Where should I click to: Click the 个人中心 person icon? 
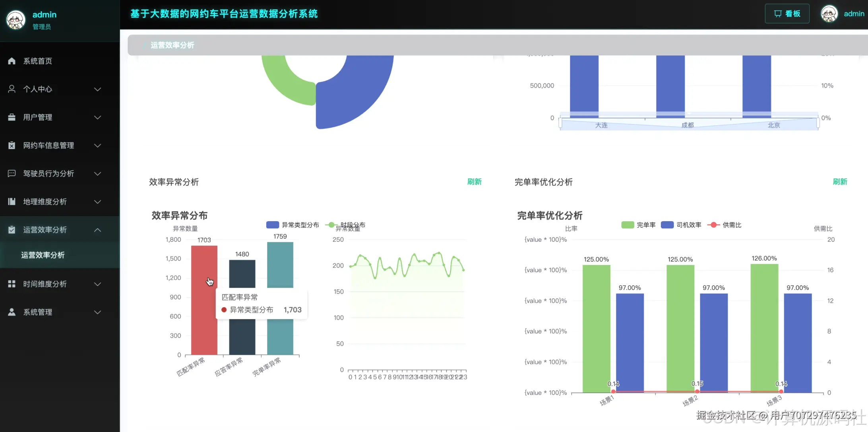[11, 89]
